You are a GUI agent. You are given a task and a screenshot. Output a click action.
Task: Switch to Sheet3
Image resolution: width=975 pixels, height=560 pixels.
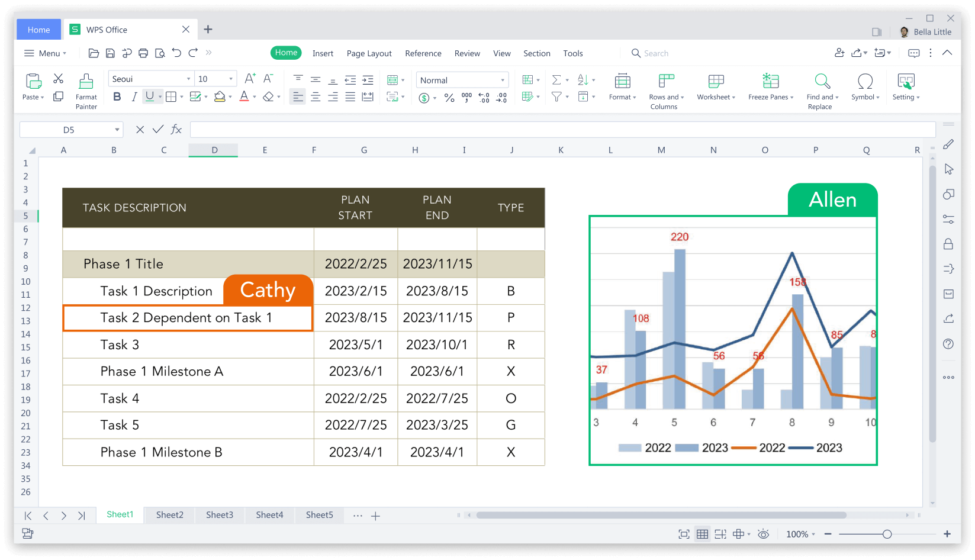point(219,514)
